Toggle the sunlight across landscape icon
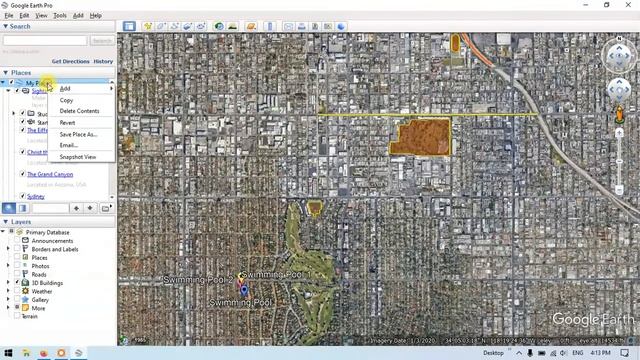The width and height of the screenshot is (640, 360). 232,27
